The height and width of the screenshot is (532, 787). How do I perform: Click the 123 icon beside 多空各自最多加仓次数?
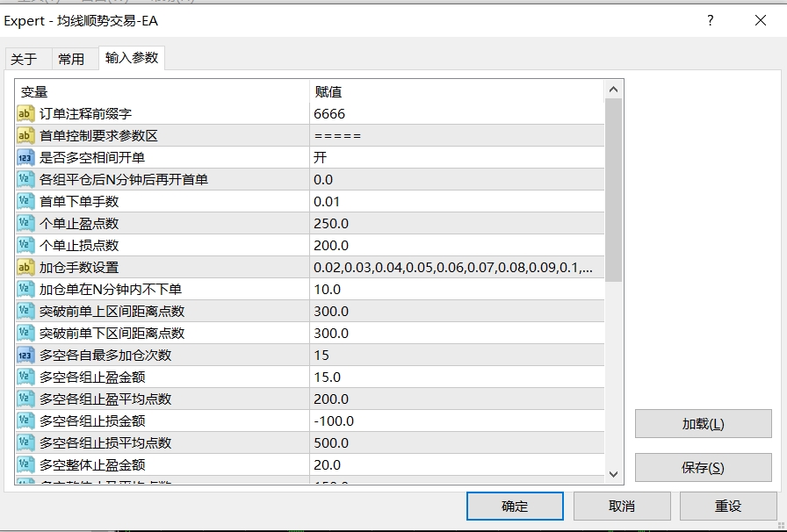click(24, 355)
